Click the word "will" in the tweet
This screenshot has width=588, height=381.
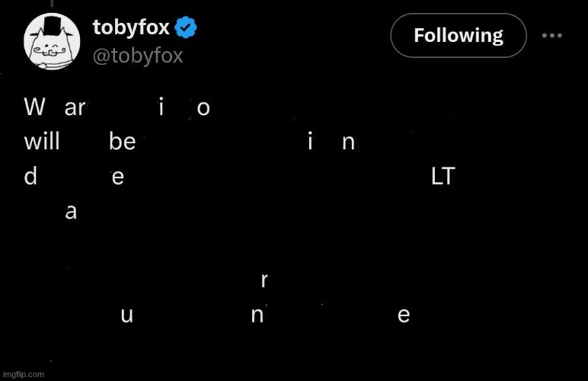tap(41, 142)
